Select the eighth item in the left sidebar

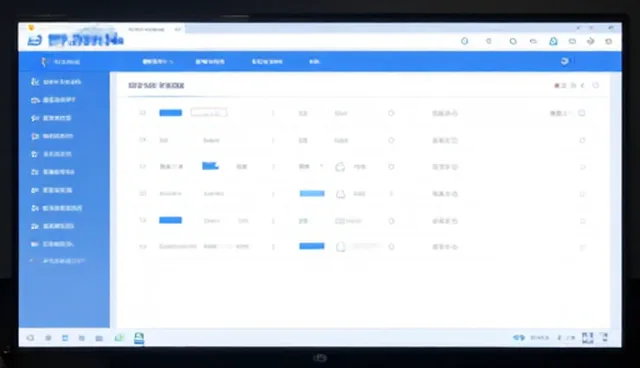click(x=56, y=208)
